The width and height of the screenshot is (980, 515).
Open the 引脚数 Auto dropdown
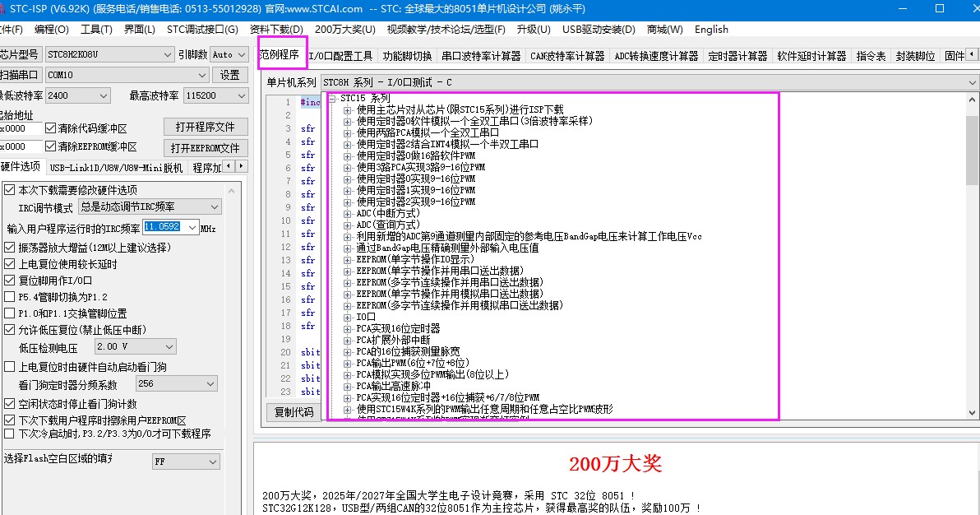point(229,54)
